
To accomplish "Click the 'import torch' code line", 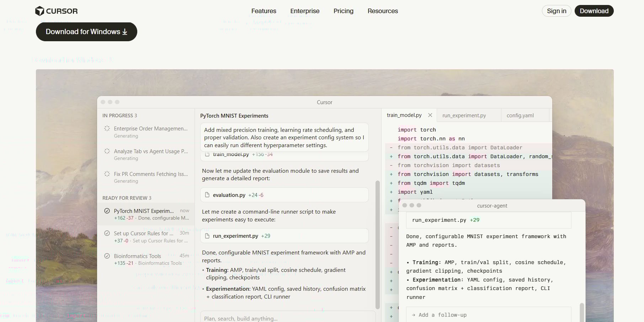I will [417, 130].
